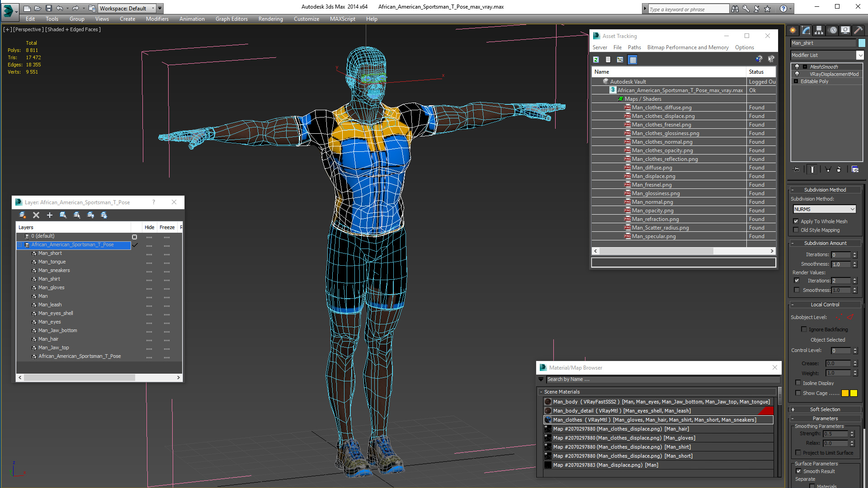Open the Rendering menu
868x488 pixels.
point(270,19)
